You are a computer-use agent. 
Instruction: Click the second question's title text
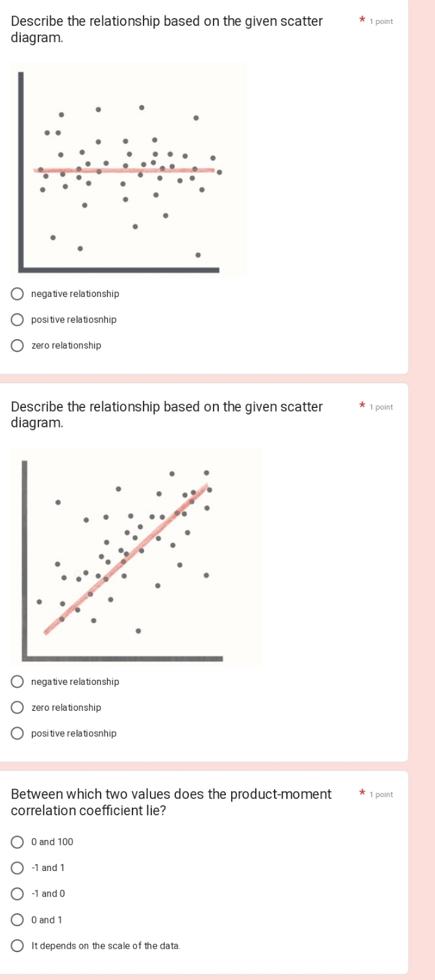[166, 415]
